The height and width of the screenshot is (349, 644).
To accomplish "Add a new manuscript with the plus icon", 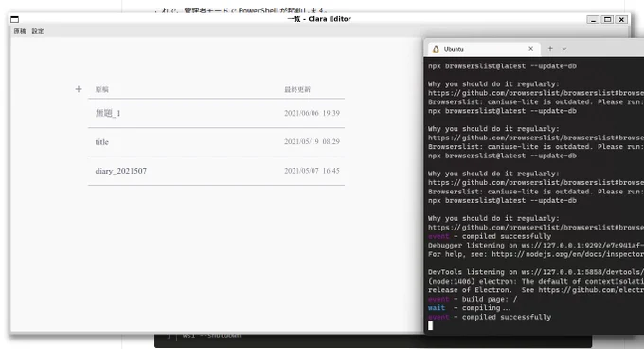I will (79, 89).
